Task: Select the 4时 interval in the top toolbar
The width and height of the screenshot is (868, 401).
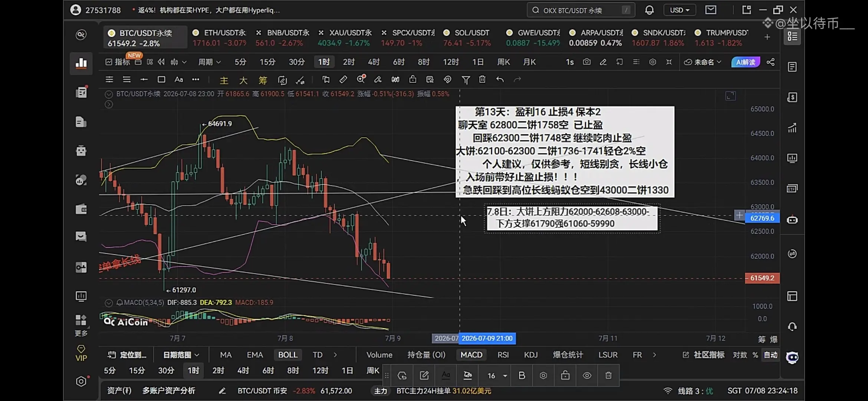Action: (374, 62)
